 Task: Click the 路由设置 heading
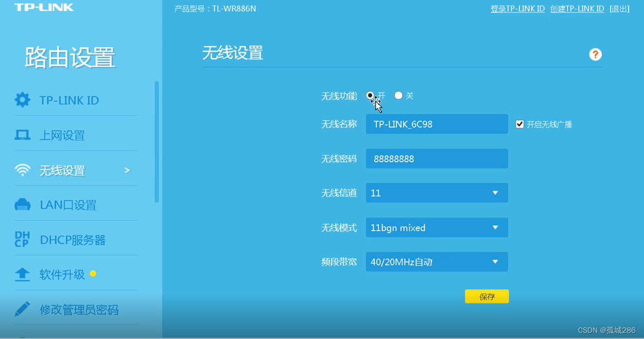tap(70, 58)
